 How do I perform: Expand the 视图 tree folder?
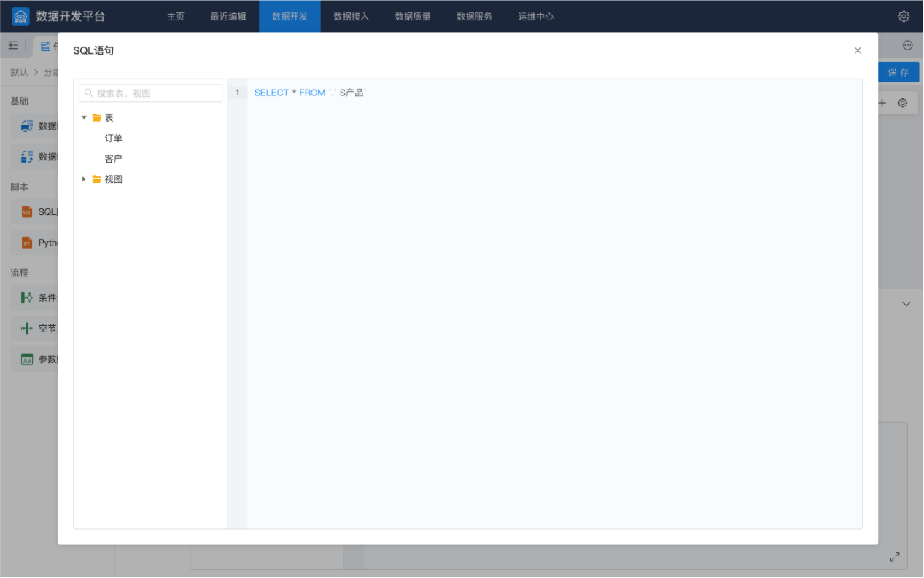click(x=85, y=179)
